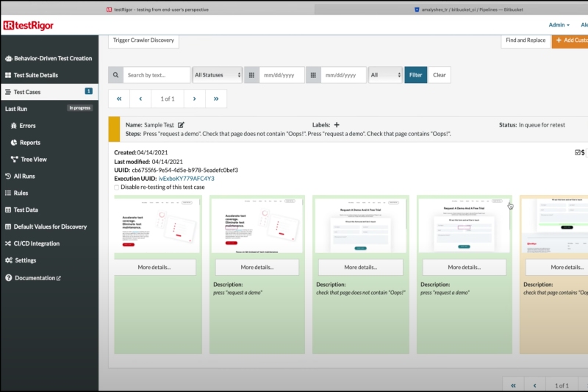The height and width of the screenshot is (392, 588).
Task: Click the Test Data table icon
Action: 8,210
